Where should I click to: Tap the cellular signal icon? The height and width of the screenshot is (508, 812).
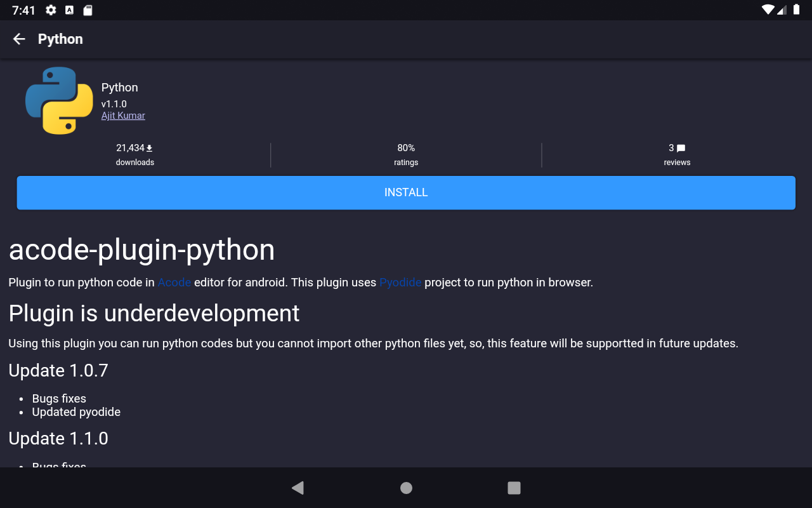click(x=782, y=10)
